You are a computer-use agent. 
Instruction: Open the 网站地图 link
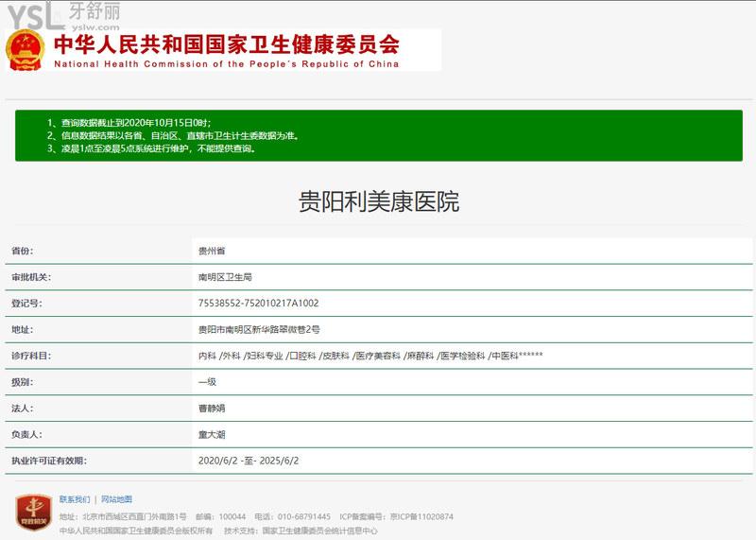pyautogui.click(x=116, y=499)
